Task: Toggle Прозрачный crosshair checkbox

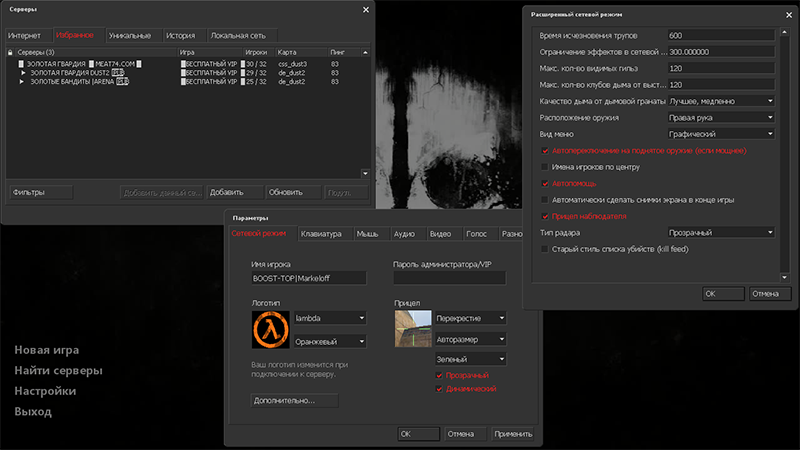Action: point(439,375)
